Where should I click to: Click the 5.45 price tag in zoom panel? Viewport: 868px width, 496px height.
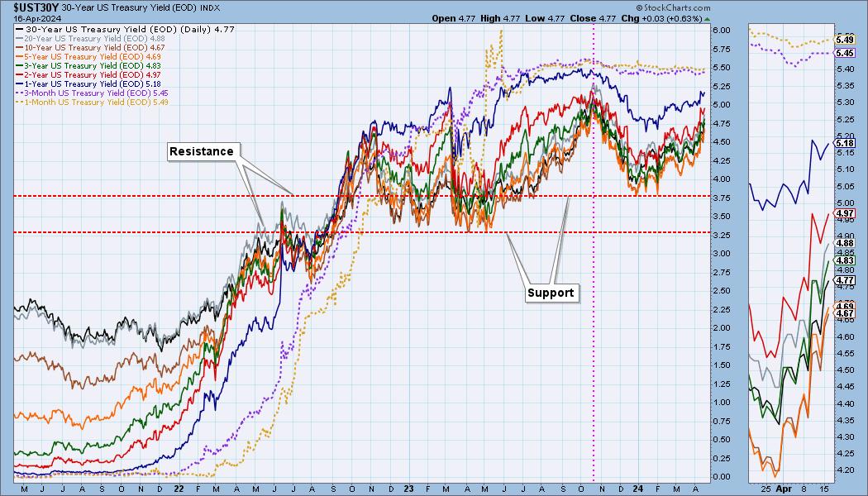coord(845,53)
